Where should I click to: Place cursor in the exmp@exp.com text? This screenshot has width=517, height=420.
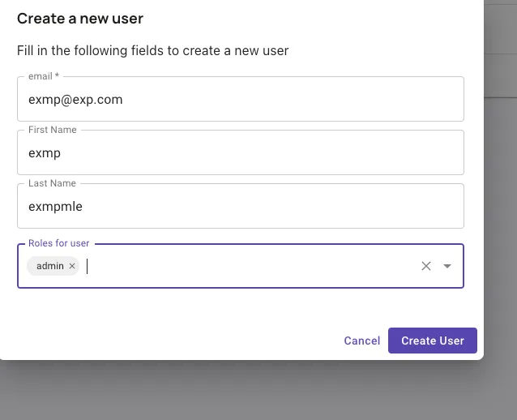coord(75,100)
